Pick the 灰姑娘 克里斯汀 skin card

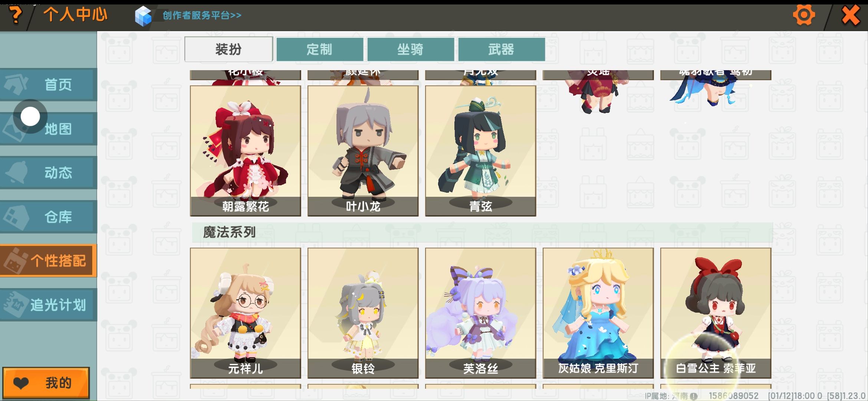coord(598,313)
